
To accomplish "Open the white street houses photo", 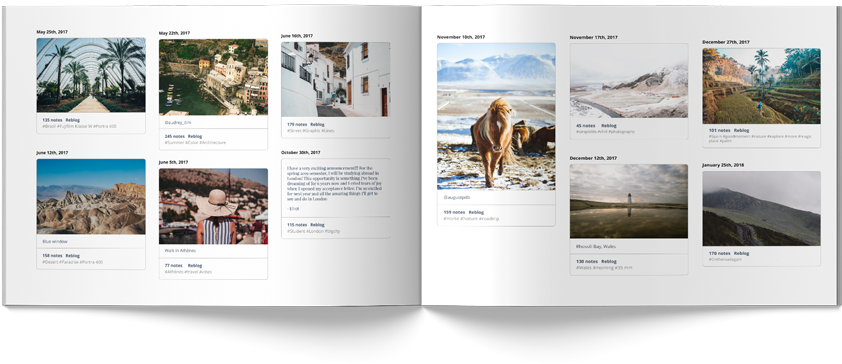I will pos(336,79).
